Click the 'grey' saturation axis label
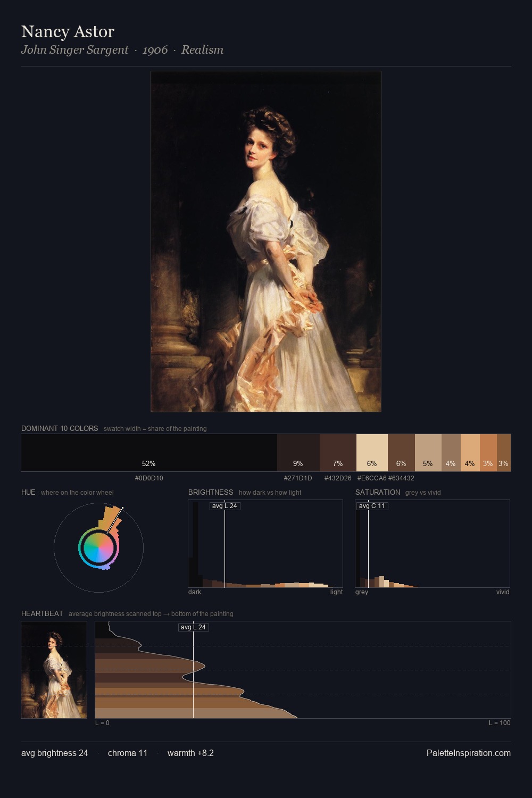The height and width of the screenshot is (798, 532). 362,592
